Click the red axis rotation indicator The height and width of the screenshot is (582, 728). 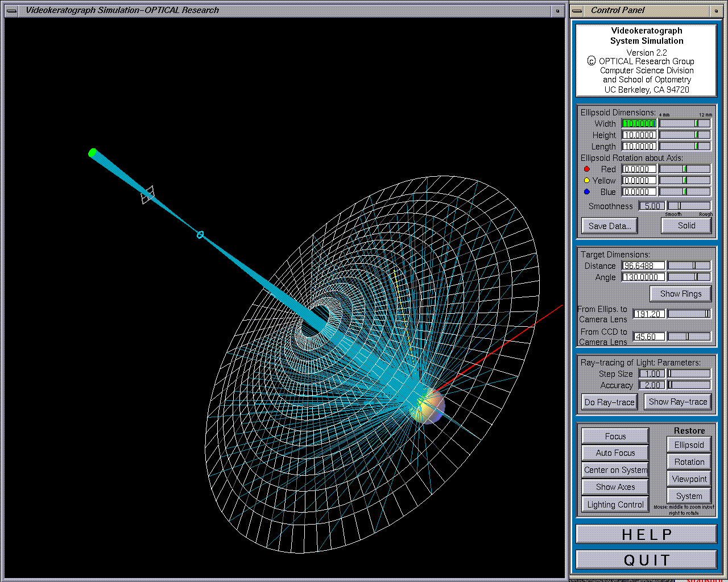point(587,169)
